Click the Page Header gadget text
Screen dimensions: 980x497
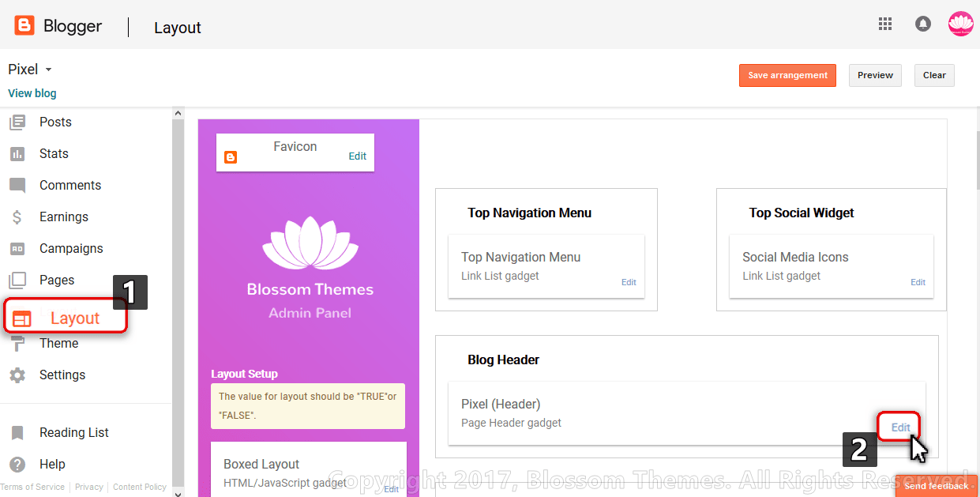pos(511,423)
